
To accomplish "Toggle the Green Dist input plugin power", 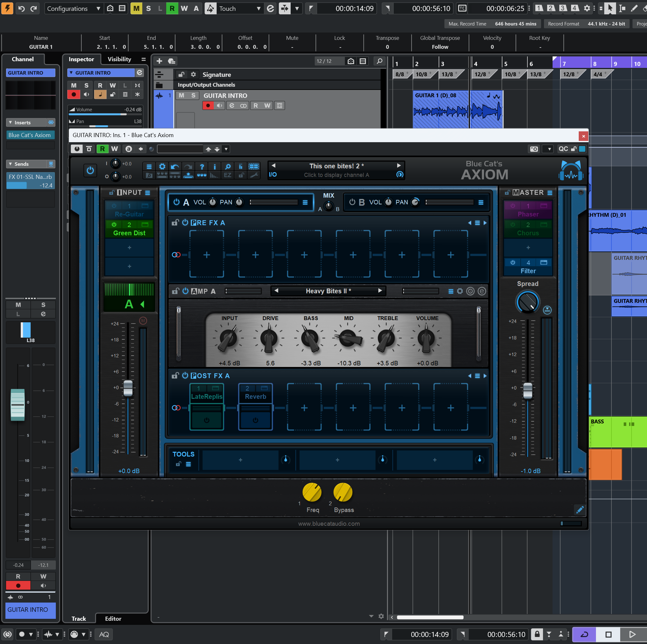I will [x=114, y=224].
